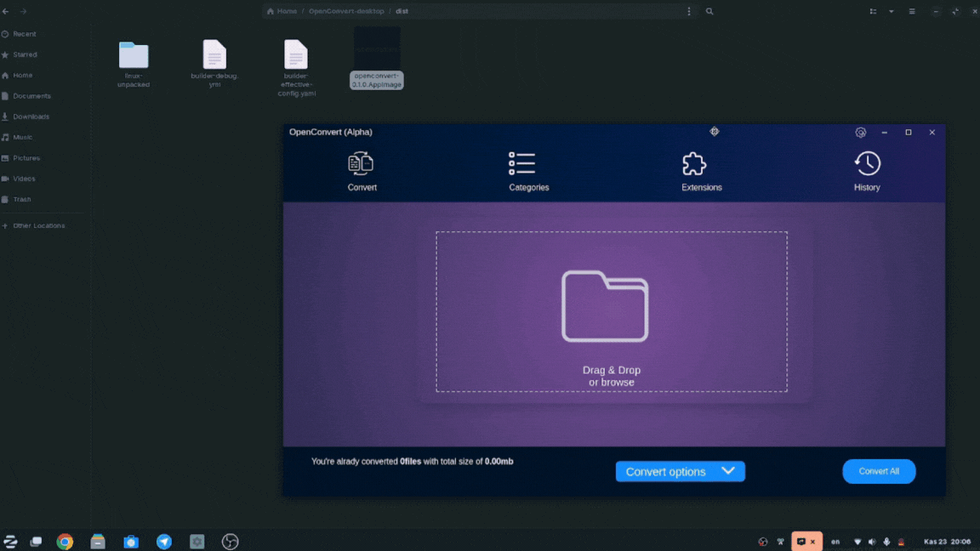Click the file manager search icon
The height and width of the screenshot is (551, 980).
point(709,11)
